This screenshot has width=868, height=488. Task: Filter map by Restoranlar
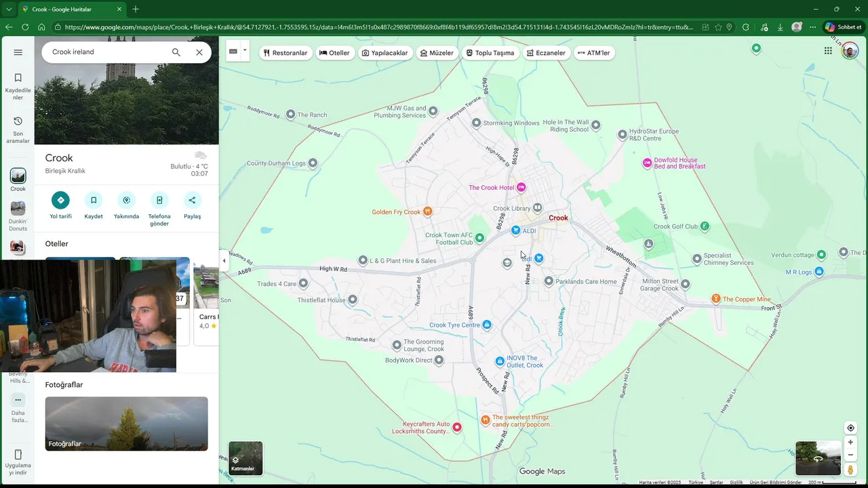[285, 53]
